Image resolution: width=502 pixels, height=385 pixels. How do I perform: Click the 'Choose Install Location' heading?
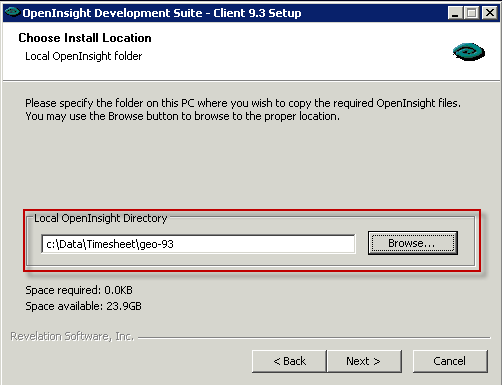pyautogui.click(x=85, y=38)
